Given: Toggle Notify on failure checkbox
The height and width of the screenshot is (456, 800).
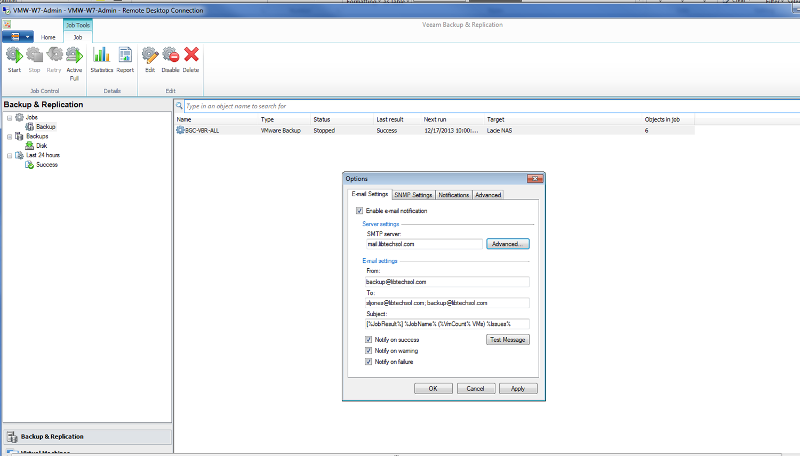Looking at the screenshot, I should (x=368, y=362).
